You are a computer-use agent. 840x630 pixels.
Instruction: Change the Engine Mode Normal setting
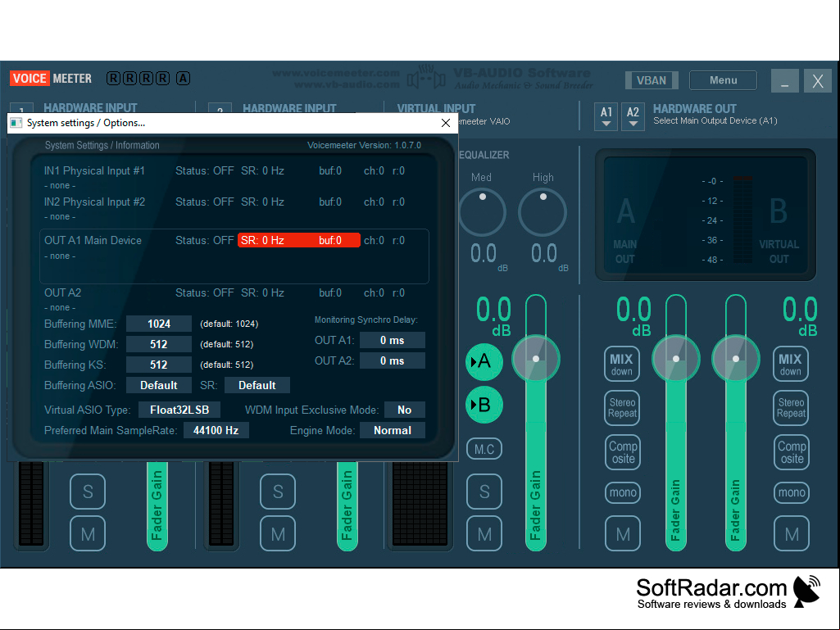tap(393, 430)
